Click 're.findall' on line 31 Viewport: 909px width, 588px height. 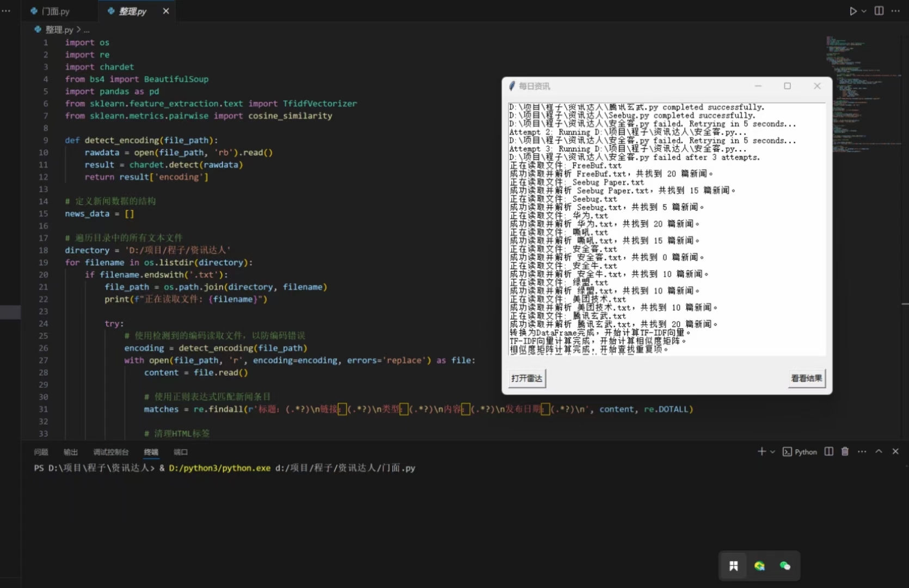pos(218,409)
